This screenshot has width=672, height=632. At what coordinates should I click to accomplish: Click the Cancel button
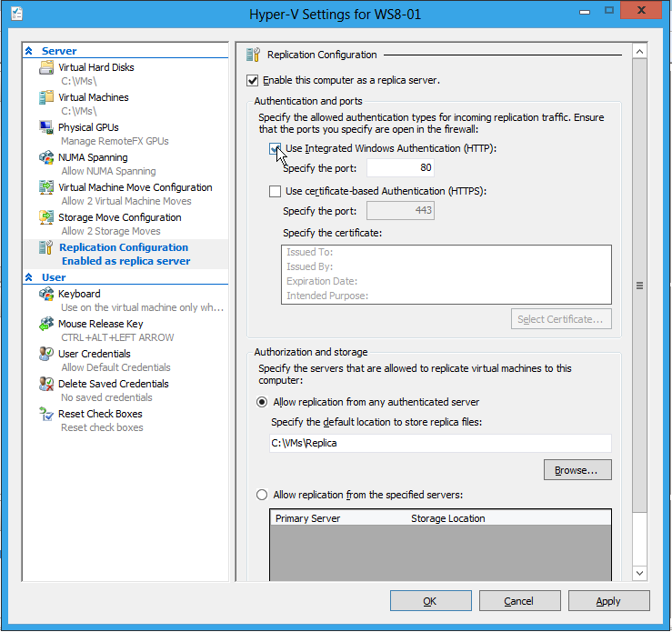pos(519,601)
